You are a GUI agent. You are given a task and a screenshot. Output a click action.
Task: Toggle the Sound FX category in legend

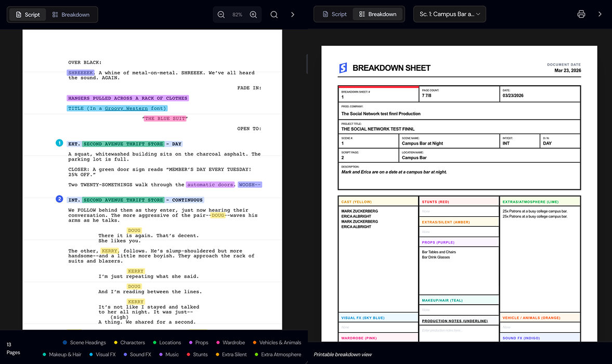(137, 355)
